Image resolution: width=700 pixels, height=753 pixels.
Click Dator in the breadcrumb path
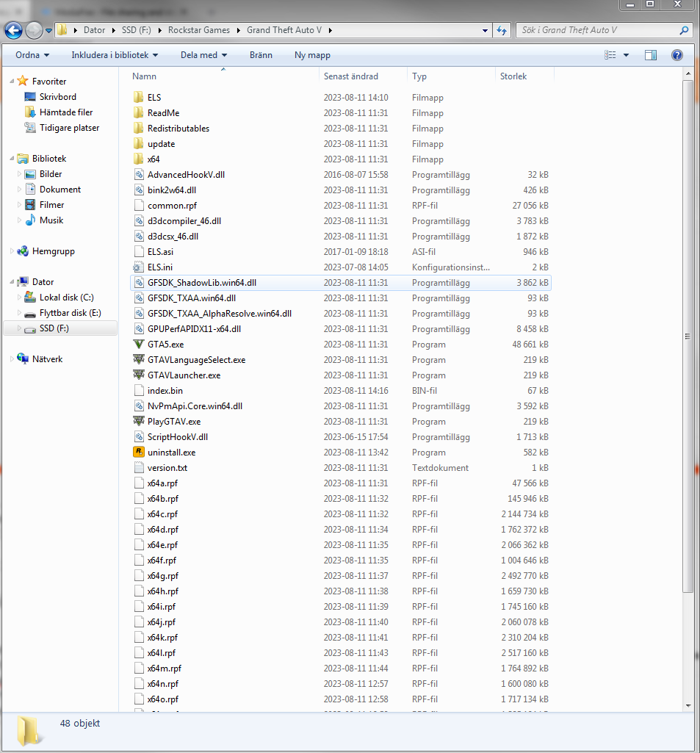tap(94, 30)
